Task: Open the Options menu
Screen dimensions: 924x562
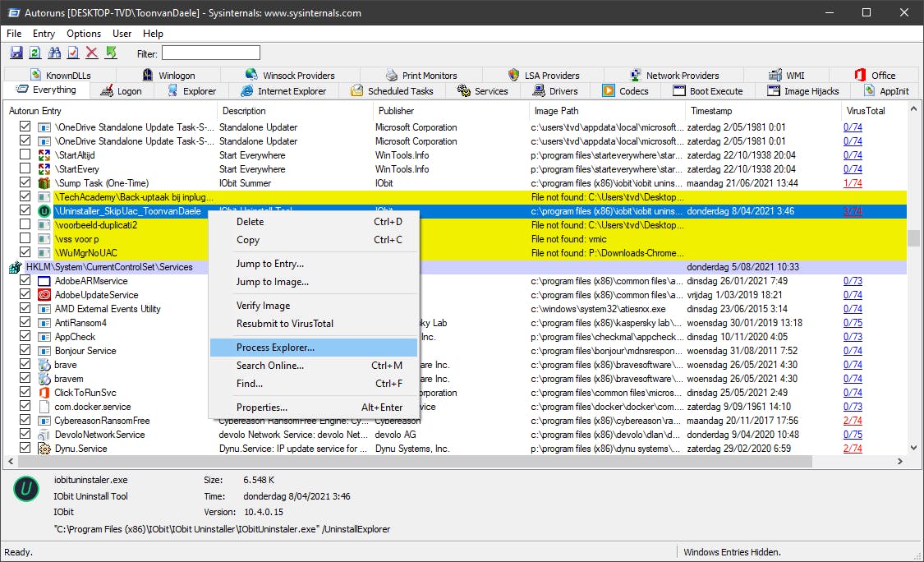Action: coord(84,34)
